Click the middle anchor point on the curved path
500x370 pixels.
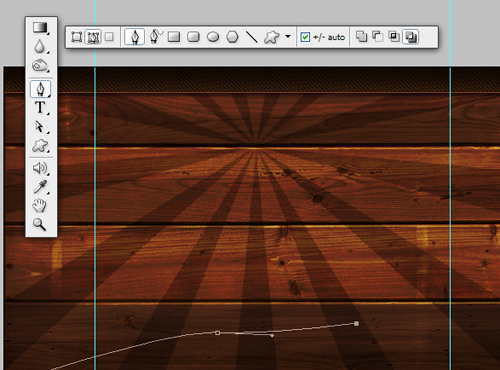coord(218,333)
